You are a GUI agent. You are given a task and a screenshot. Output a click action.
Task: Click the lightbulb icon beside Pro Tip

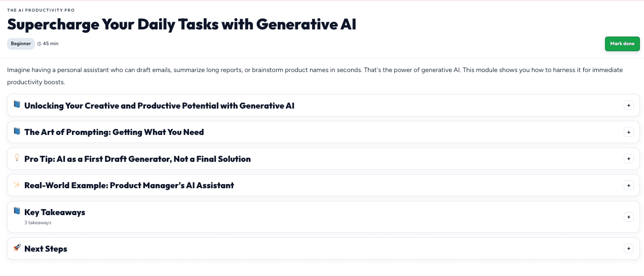[17, 158]
